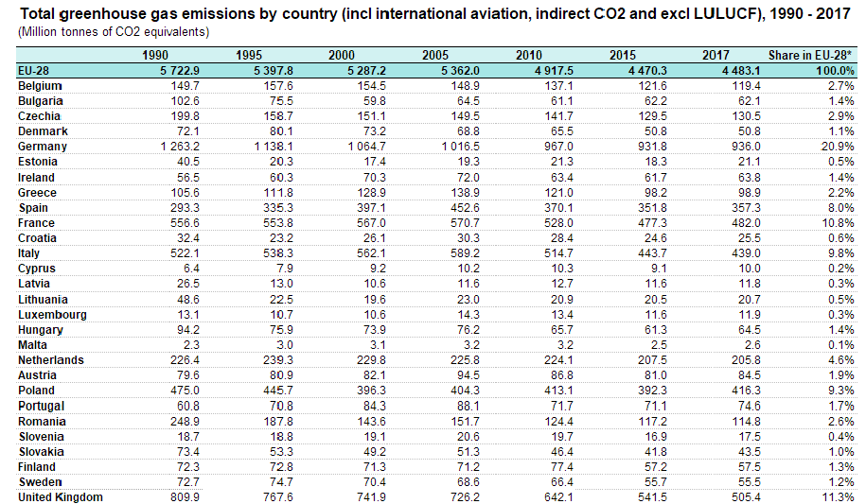The width and height of the screenshot is (866, 504).
Task: Select the EU-28 row label
Action: 35,71
